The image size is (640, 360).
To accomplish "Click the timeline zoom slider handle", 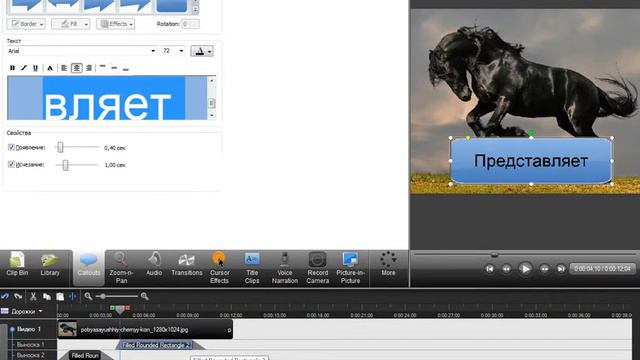I will point(103,296).
